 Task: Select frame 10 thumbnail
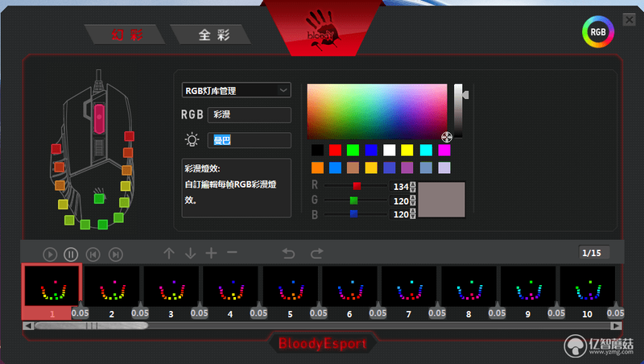coord(588,286)
